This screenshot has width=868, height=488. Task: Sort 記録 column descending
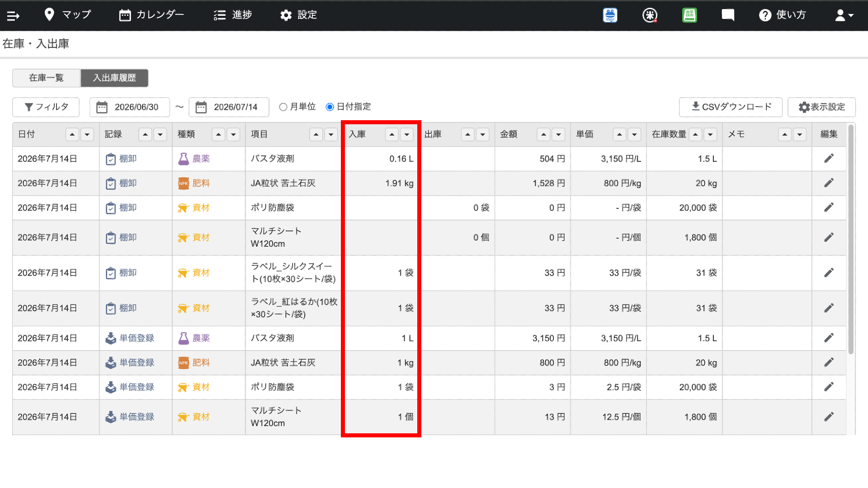tap(160, 135)
